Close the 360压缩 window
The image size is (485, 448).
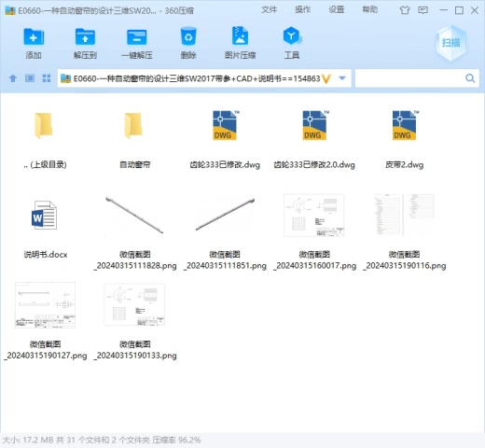click(475, 10)
